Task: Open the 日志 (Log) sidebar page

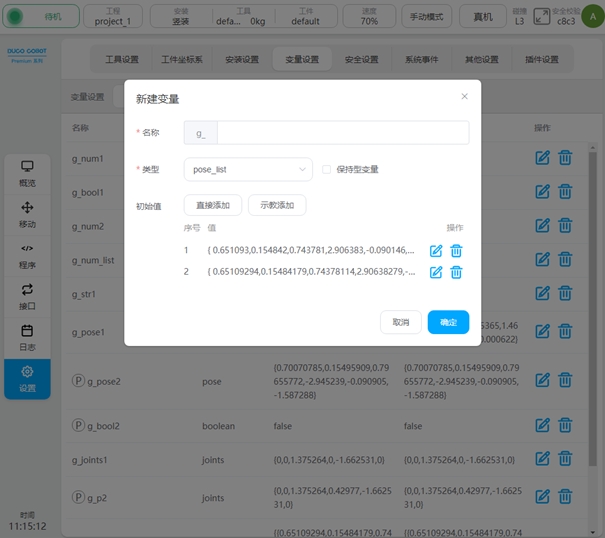Action: click(27, 338)
